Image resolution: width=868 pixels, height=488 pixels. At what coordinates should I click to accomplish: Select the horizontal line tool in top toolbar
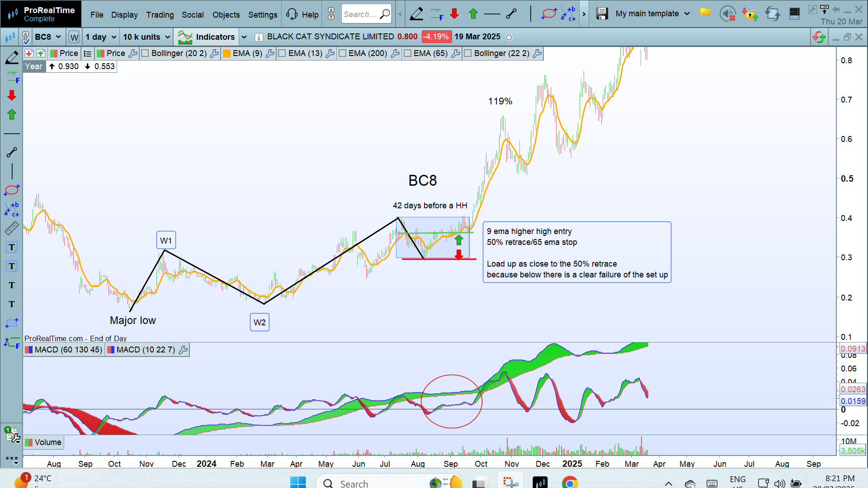tap(492, 14)
